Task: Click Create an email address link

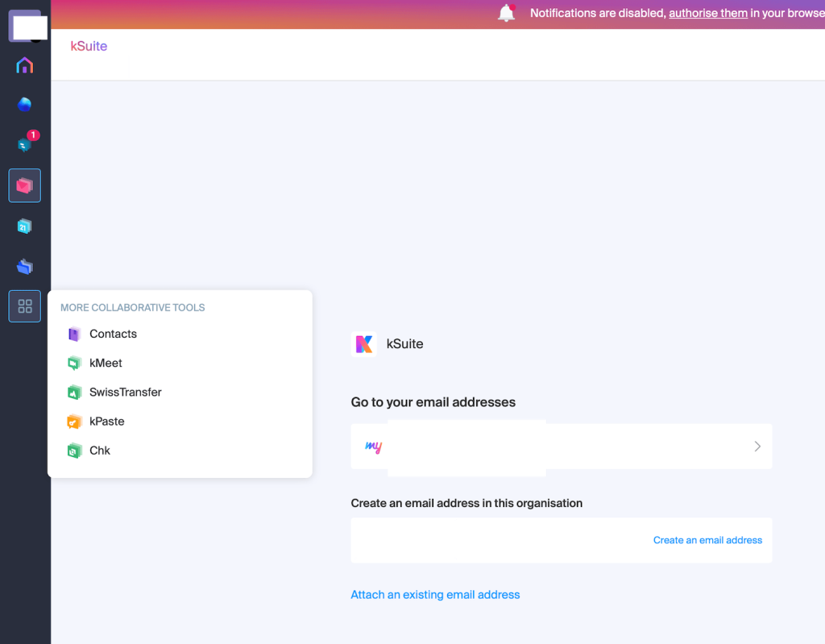Action: pyautogui.click(x=707, y=540)
